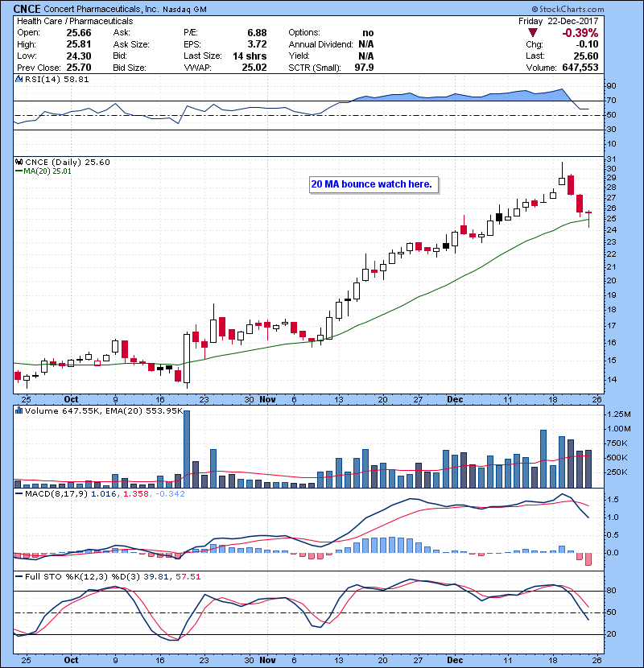Click the 'Concert Pharmaceuticals, Inc.' company name
The image size is (644, 668).
[101, 9]
